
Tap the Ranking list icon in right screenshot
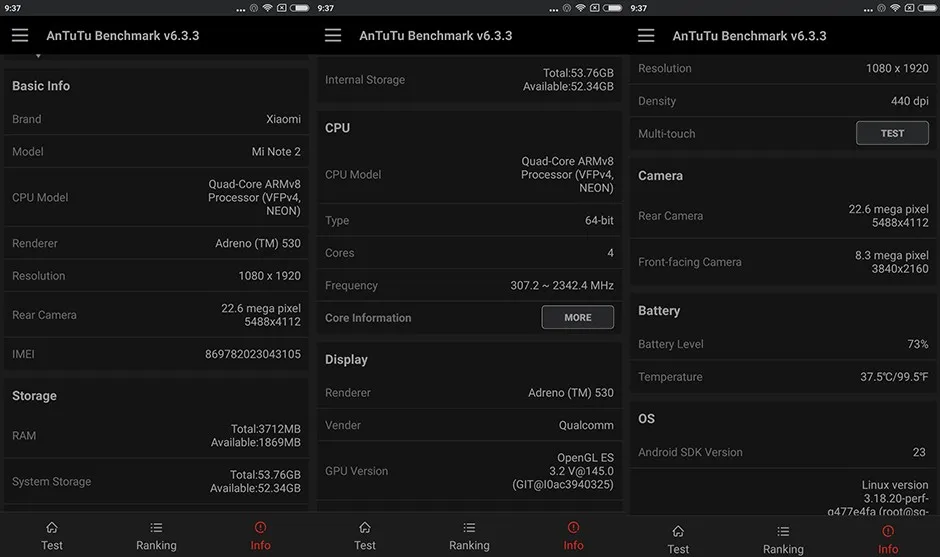coord(783,531)
